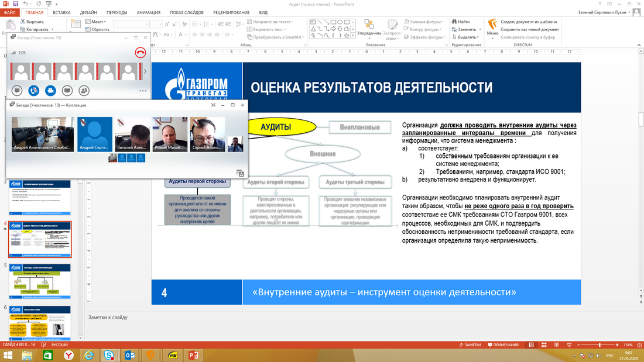Open Выровнять текст dropdown
The height and width of the screenshot is (362, 644).
266,30
